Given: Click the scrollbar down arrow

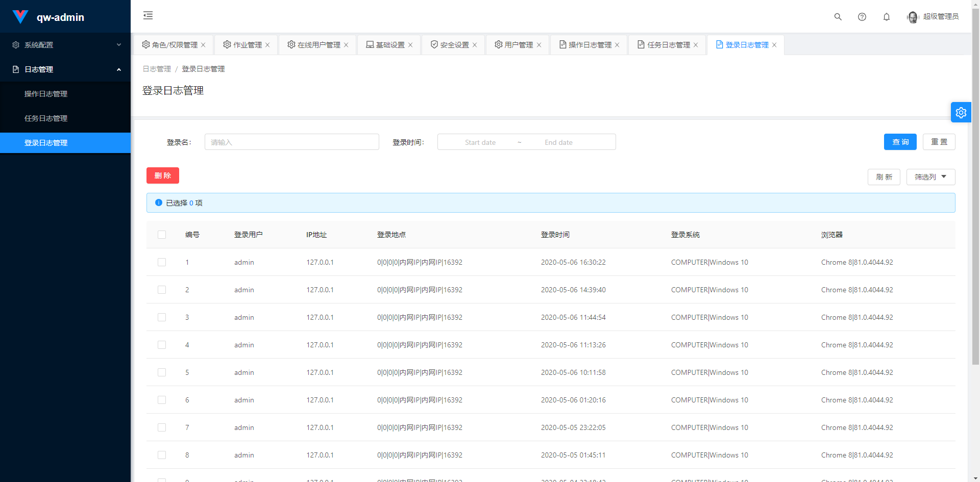Looking at the screenshot, I should [975, 478].
